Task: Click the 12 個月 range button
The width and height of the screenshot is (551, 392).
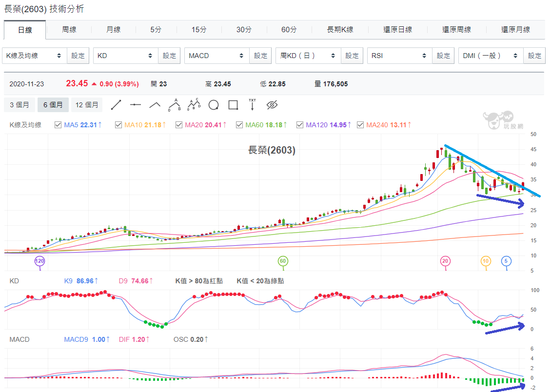Action: coord(87,105)
